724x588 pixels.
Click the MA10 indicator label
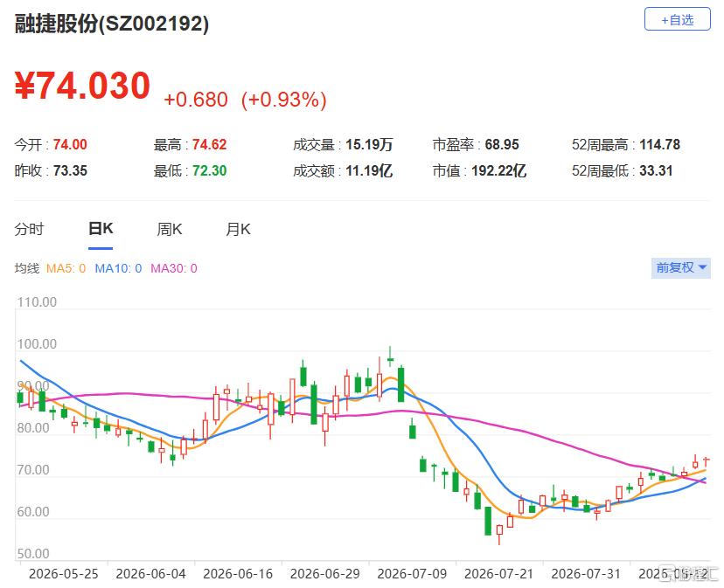[118, 268]
